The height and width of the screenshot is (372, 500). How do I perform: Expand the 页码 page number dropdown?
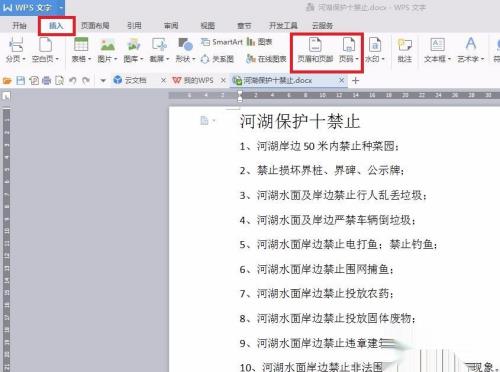coord(357,59)
